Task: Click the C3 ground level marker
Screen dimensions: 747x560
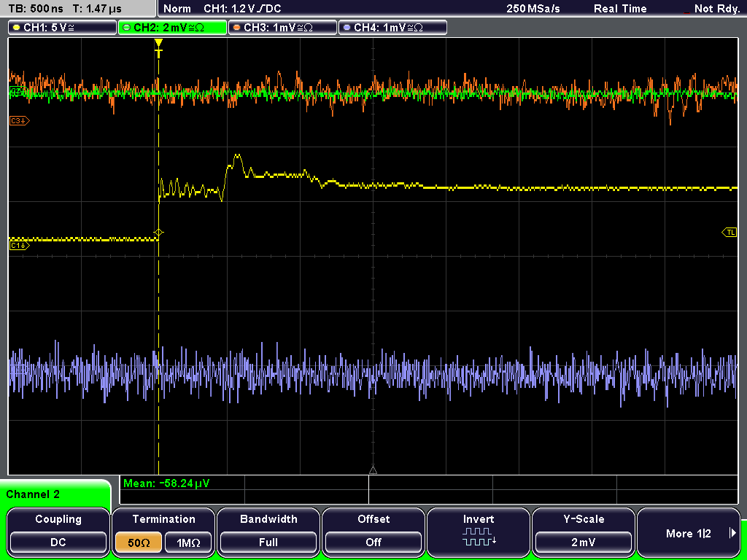Action: (x=20, y=121)
